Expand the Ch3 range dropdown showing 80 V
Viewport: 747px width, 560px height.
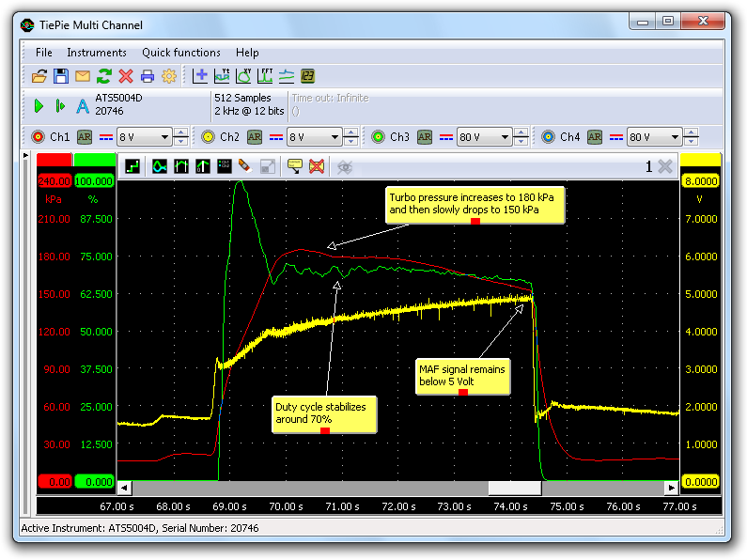click(484, 137)
